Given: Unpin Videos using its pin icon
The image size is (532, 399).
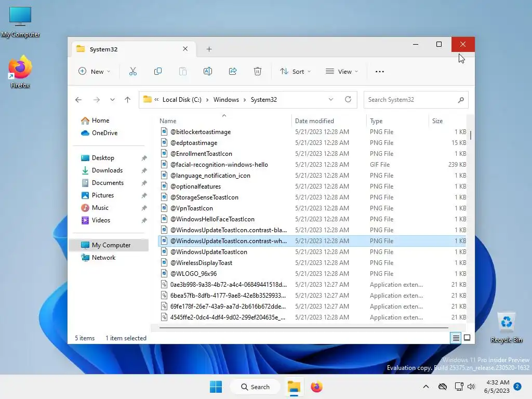Looking at the screenshot, I should 144,220.
